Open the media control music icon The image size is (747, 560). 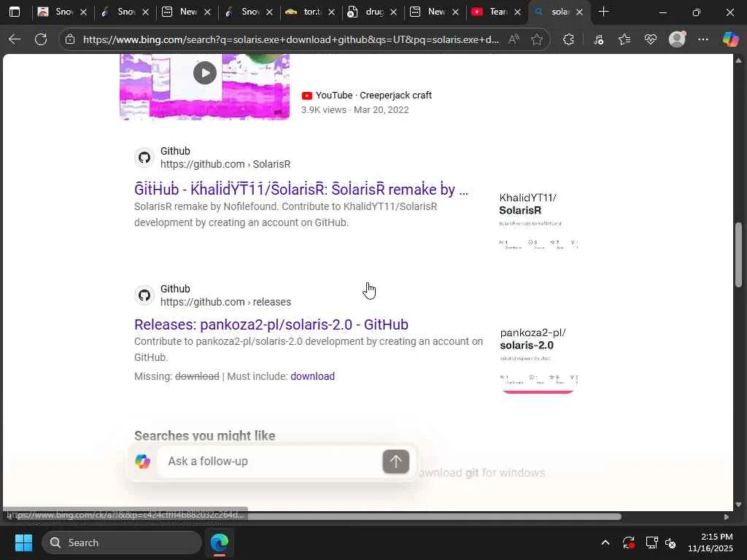point(599,39)
